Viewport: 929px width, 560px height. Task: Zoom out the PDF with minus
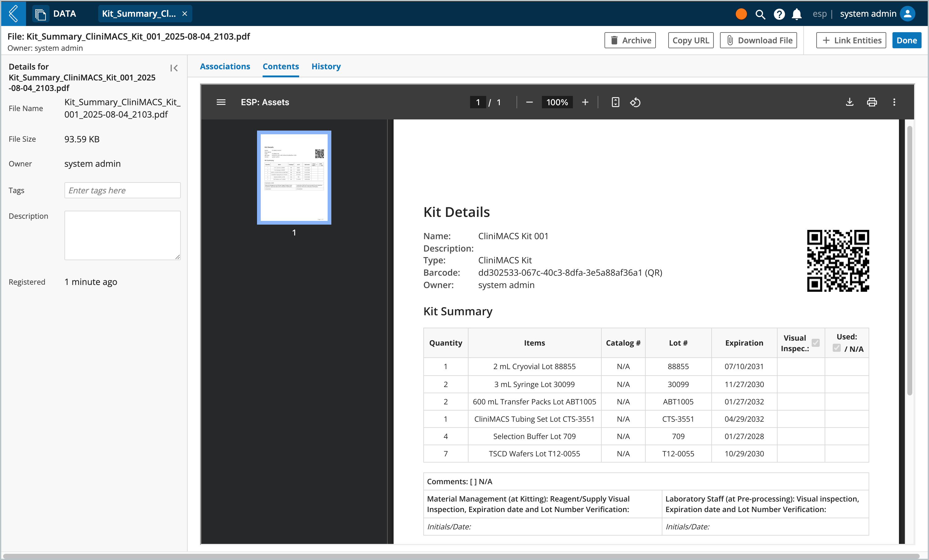529,102
